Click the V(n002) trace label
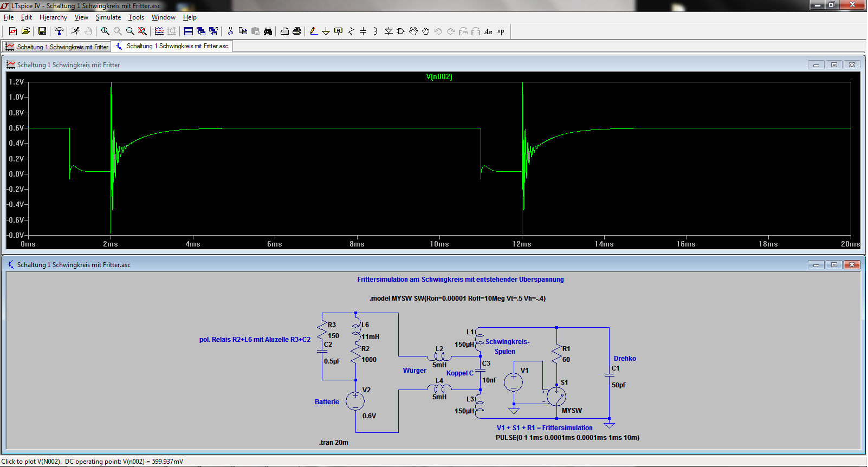The image size is (868, 467). pos(439,77)
